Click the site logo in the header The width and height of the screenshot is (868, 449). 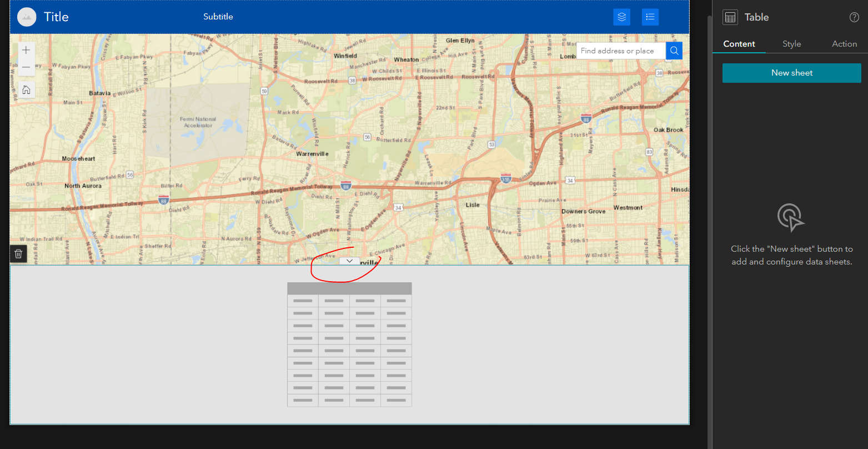[x=26, y=17]
